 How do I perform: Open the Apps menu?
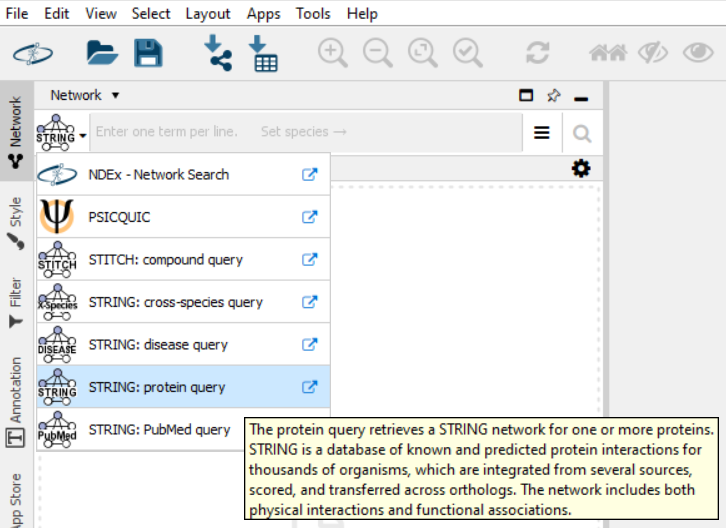pos(263,13)
